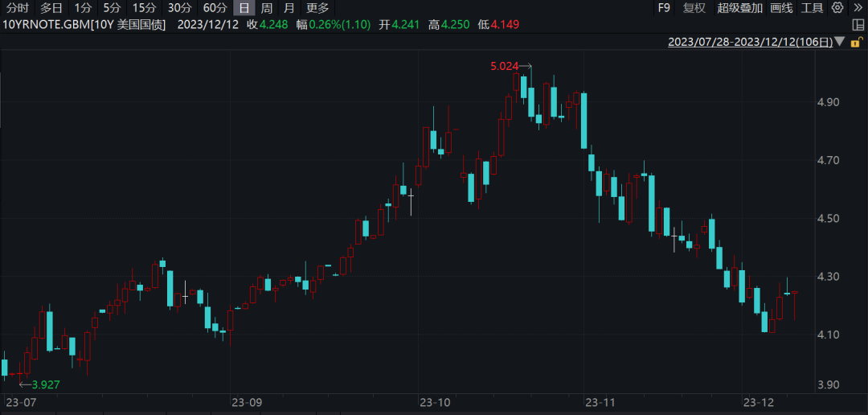Select the 15分 interval tab

145,8
